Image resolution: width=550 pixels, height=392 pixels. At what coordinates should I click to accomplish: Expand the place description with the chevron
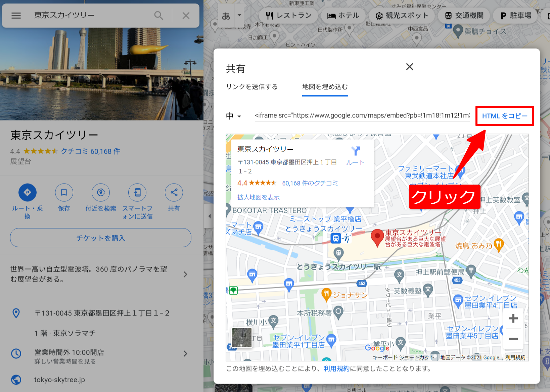(x=185, y=274)
